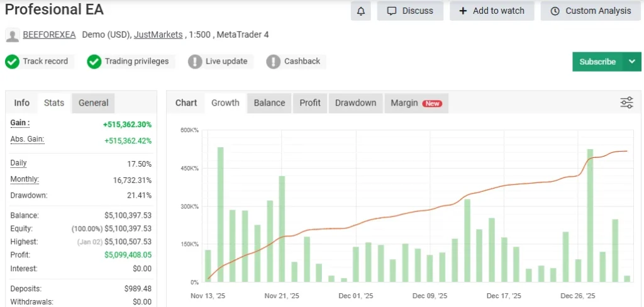Click the $989.48 deposits value
The width and height of the screenshot is (644, 307).
(138, 289)
